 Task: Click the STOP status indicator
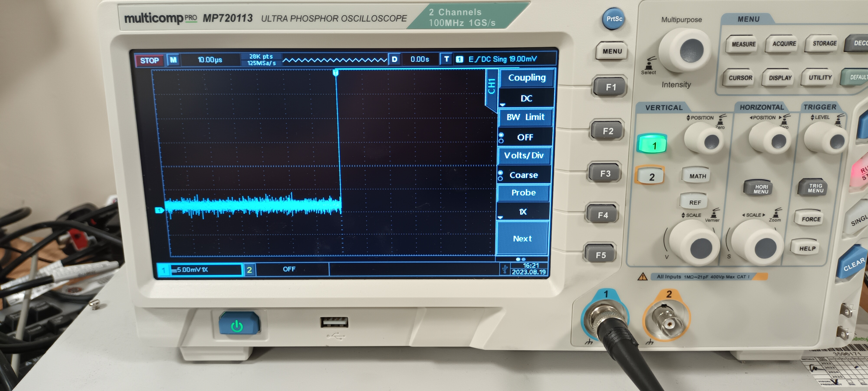coord(149,60)
